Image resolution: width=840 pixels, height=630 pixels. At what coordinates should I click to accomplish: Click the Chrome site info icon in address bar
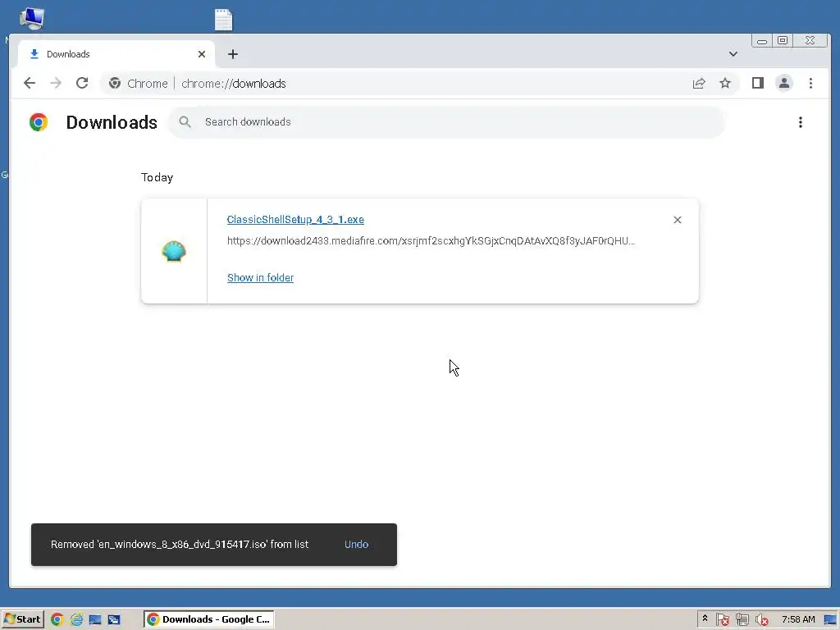point(115,84)
